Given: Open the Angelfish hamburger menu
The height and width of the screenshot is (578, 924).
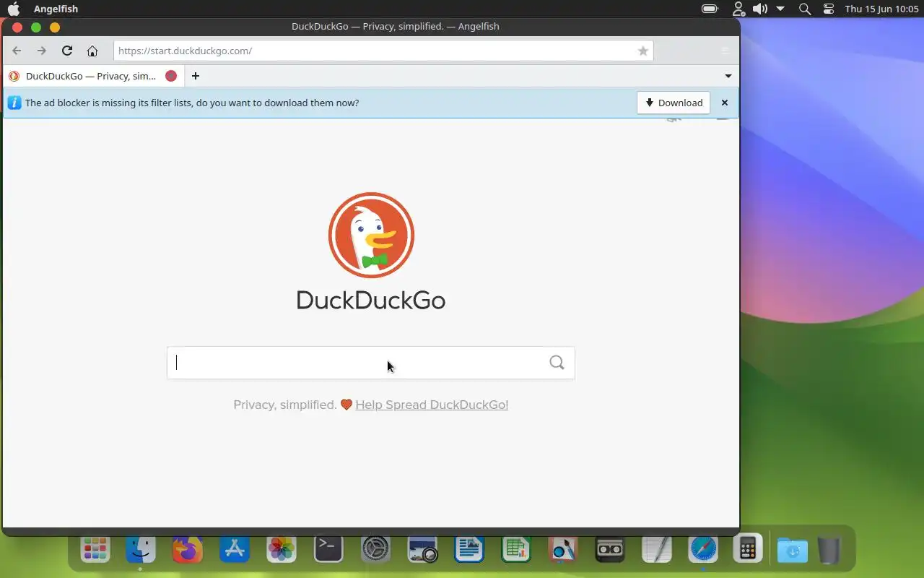Looking at the screenshot, I should 725,51.
